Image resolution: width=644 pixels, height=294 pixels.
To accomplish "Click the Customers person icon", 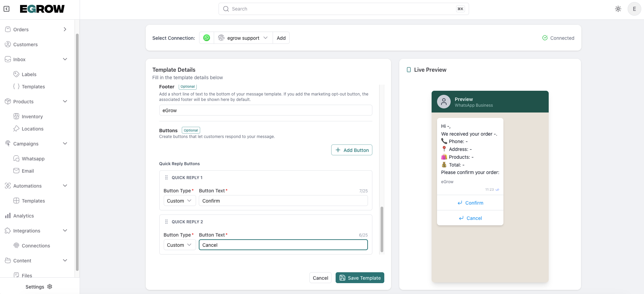I will coord(8,44).
